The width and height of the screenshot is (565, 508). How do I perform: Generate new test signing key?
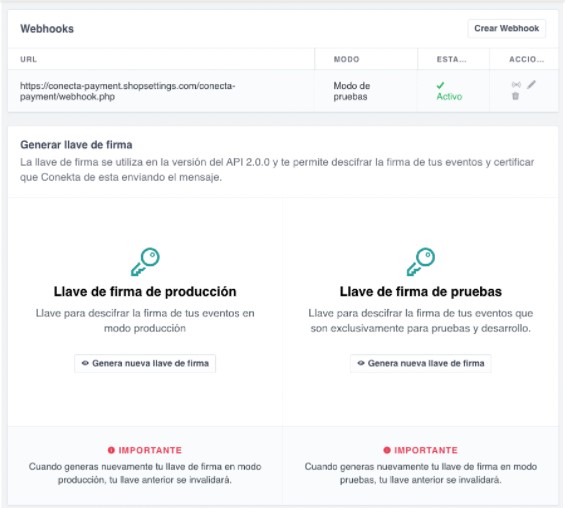point(421,363)
